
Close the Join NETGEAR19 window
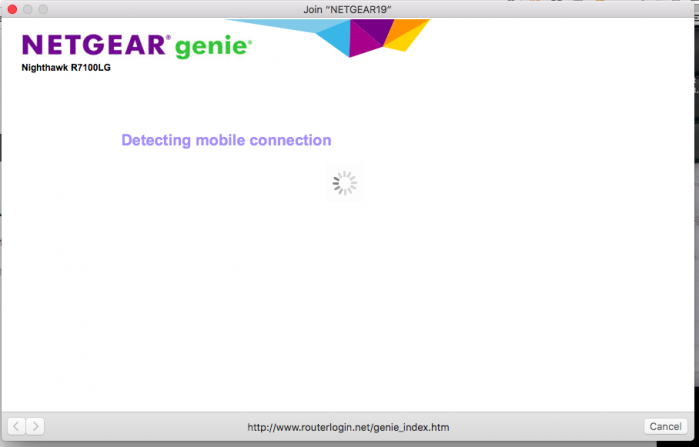(12, 9)
